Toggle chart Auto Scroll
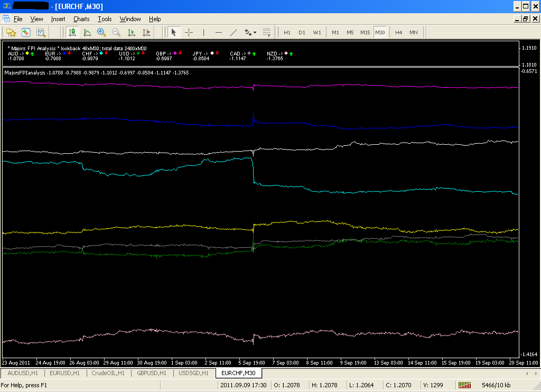Image resolution: width=541 pixels, height=392 pixels. (x=132, y=32)
